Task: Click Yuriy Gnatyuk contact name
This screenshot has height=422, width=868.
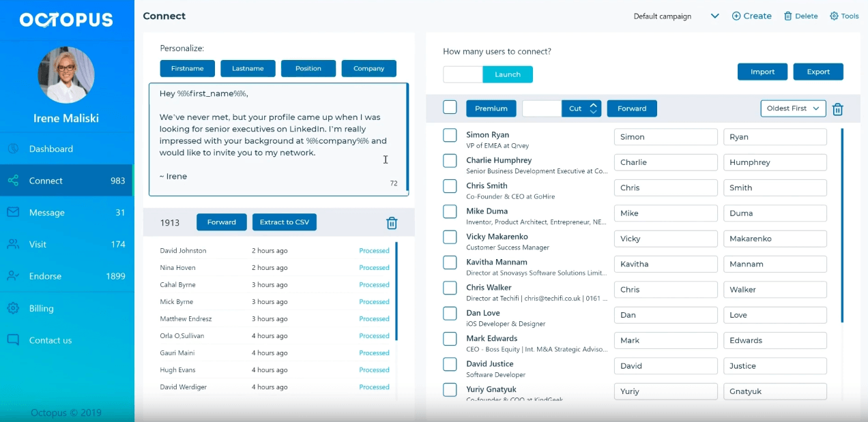Action: (491, 389)
